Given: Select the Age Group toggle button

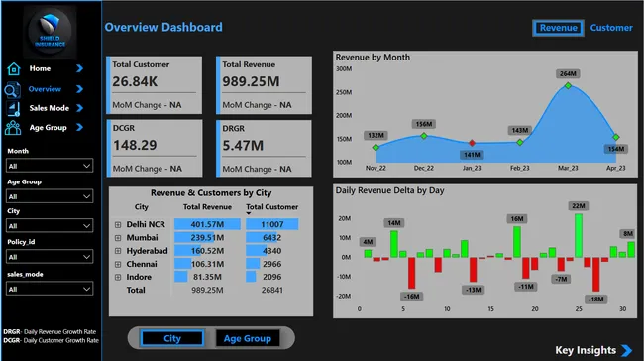Looking at the screenshot, I should (x=248, y=338).
